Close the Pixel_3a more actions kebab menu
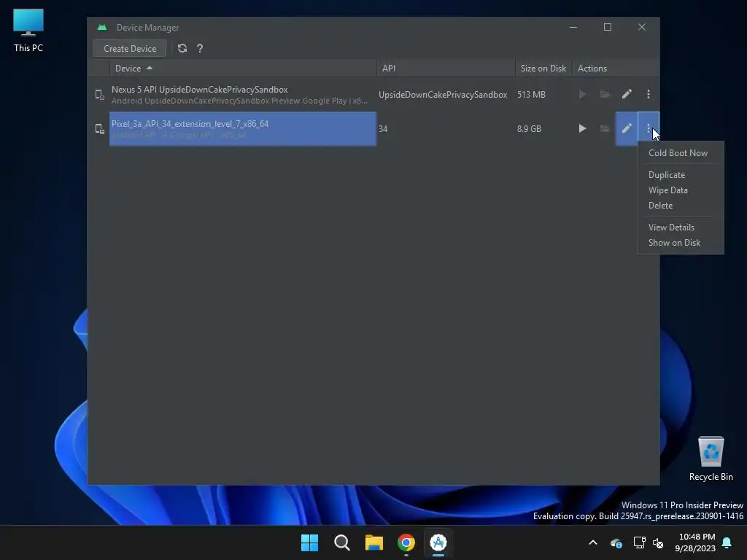This screenshot has width=747, height=560. pyautogui.click(x=649, y=128)
